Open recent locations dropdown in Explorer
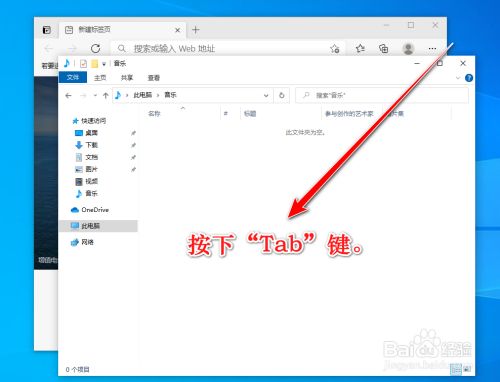Screen dimensions: 500x382 [x=95, y=96]
